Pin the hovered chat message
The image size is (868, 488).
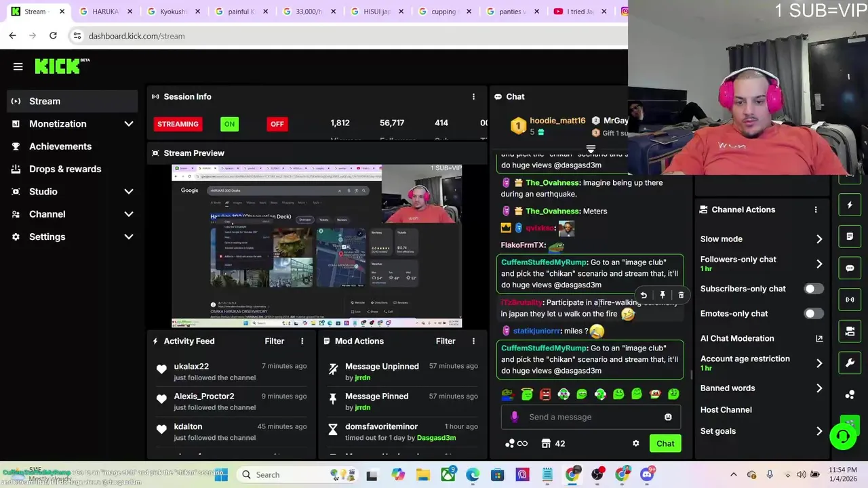tap(663, 295)
